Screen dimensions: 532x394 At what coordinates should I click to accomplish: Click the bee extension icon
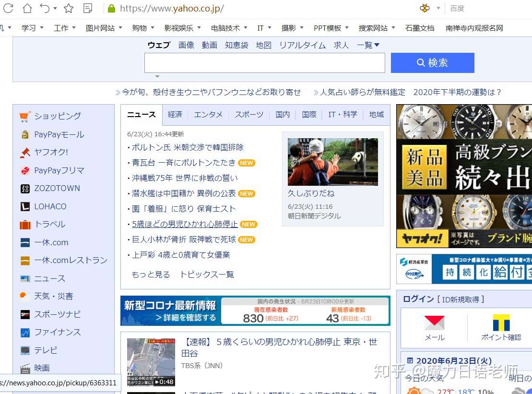(x=425, y=8)
